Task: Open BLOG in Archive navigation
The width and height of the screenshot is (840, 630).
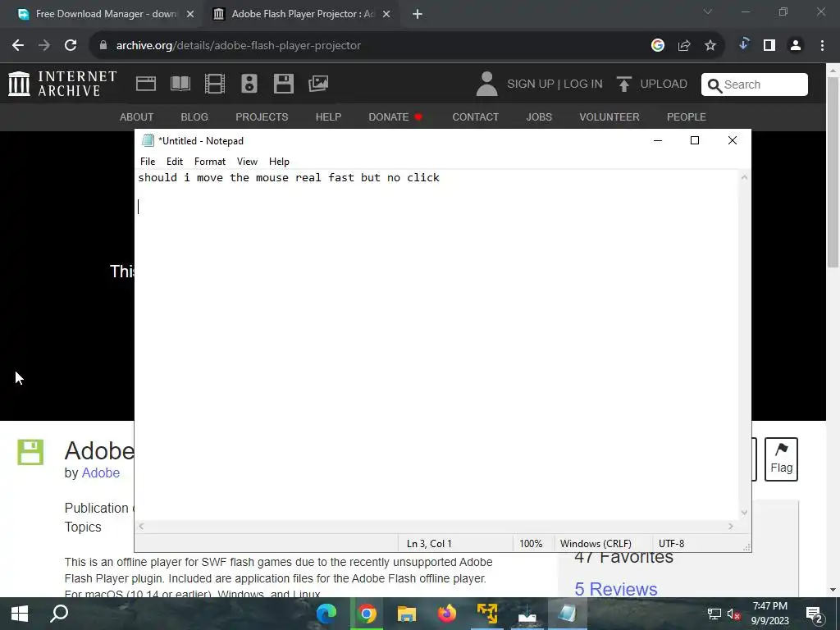Action: (194, 116)
